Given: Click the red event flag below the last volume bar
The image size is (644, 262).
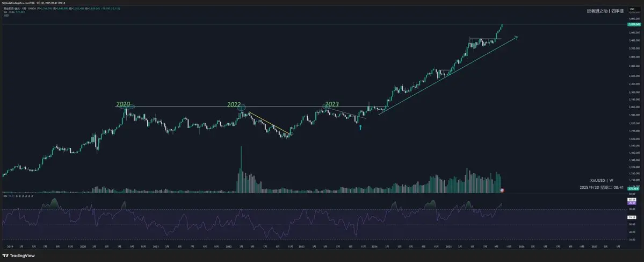Looking at the screenshot, I should tap(502, 190).
